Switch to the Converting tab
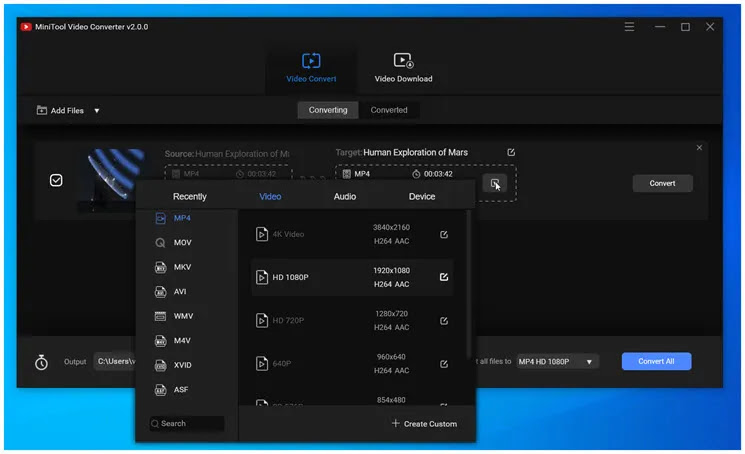Screen dimensions: 745x454 click(x=328, y=110)
